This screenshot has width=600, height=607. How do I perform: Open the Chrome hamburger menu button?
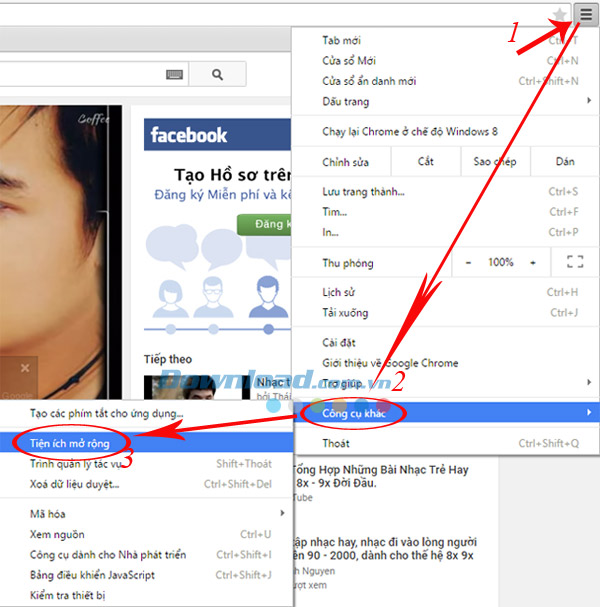(x=586, y=15)
